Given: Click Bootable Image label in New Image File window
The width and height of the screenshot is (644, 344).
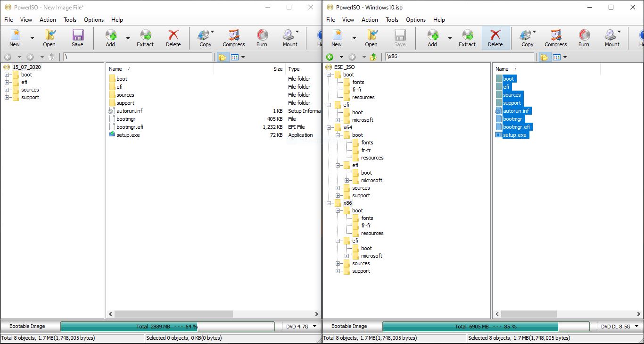Looking at the screenshot, I should tap(27, 326).
